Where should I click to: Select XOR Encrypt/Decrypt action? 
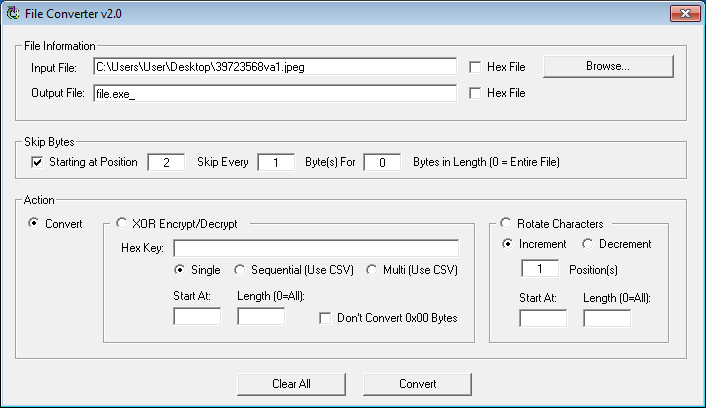[123, 224]
